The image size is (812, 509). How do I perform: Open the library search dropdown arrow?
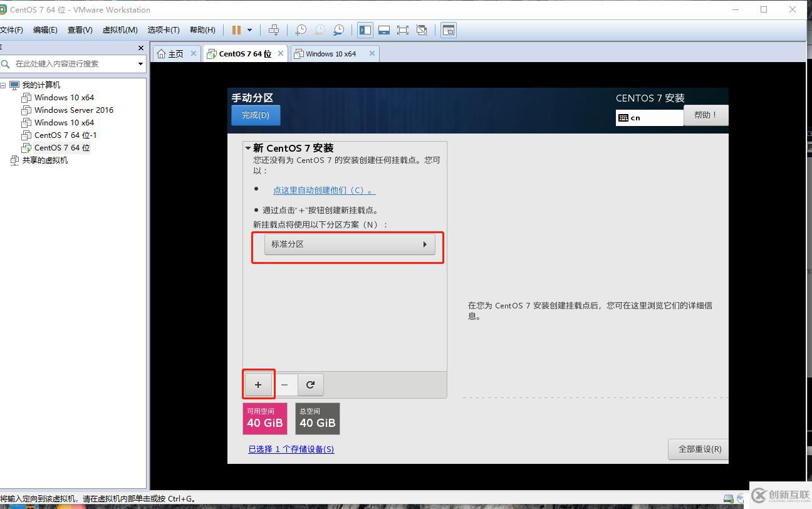point(140,64)
